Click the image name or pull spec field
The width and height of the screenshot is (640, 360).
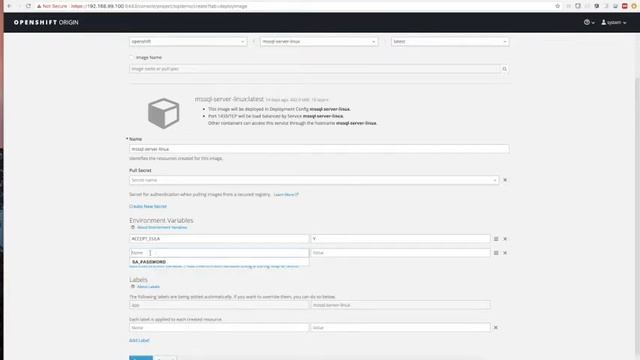(314, 69)
